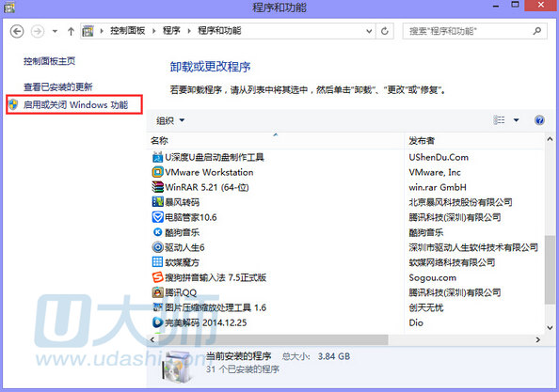Viewport: 559px width, 392px height.
Task: Click publisher win.rar GmbH cell
Action: 438,187
